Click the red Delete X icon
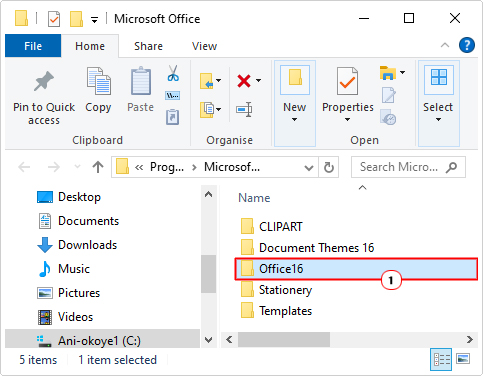This screenshot has height=376, width=483. click(x=244, y=81)
